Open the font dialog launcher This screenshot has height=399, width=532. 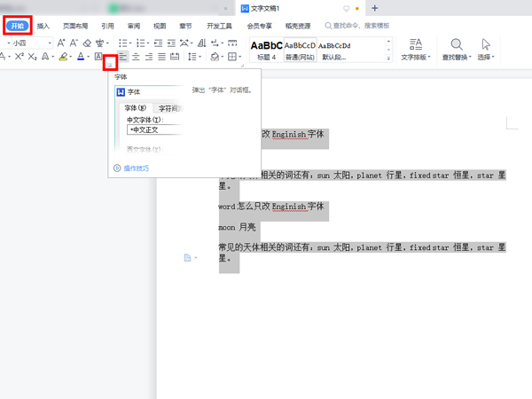tap(110, 63)
